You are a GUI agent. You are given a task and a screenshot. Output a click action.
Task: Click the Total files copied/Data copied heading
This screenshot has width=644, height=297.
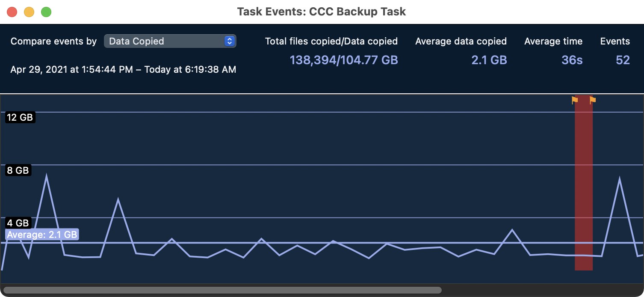point(331,42)
